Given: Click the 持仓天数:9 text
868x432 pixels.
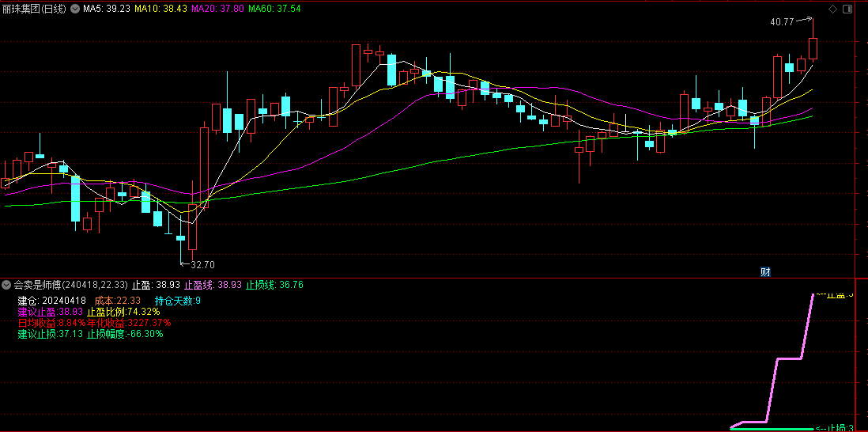Looking at the screenshot, I should click(177, 301).
